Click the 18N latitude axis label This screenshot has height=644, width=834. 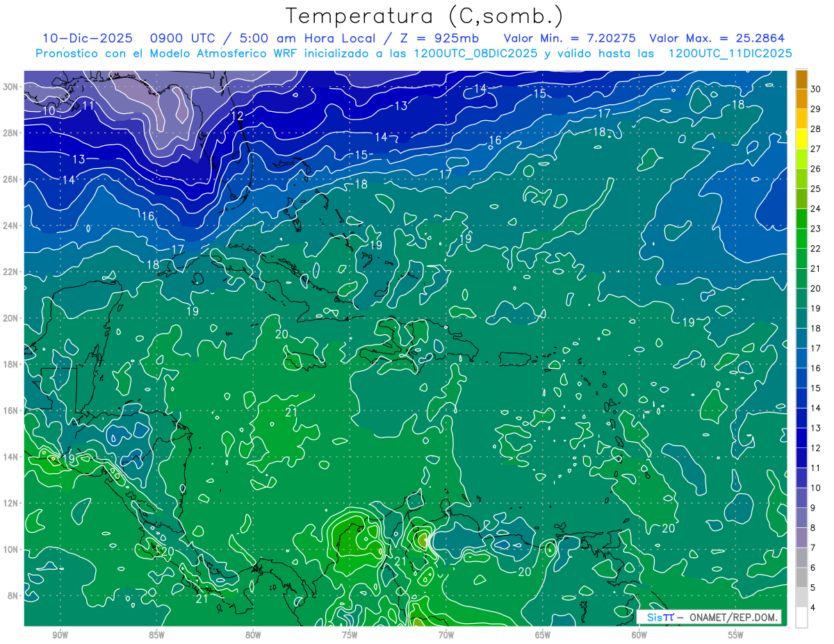[x=11, y=364]
